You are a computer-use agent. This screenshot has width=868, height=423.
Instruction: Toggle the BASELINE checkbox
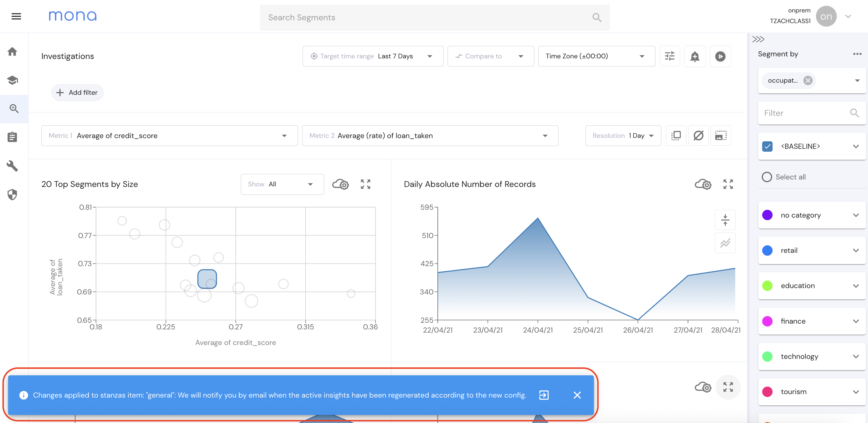point(767,146)
